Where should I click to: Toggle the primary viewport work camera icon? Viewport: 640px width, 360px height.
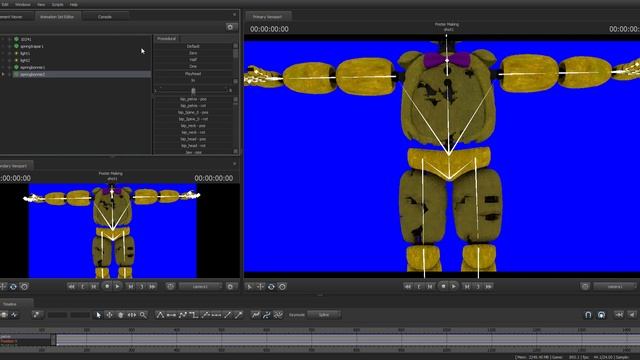coord(585,287)
